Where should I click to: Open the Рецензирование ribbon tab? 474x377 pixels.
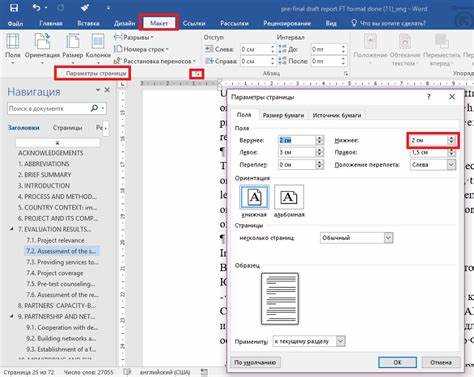point(287,23)
